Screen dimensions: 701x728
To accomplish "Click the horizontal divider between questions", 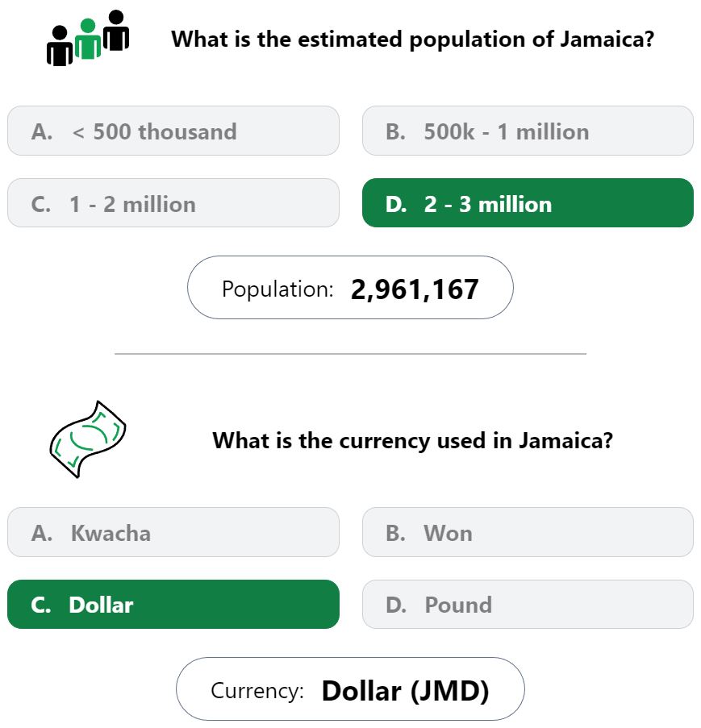I will [350, 354].
